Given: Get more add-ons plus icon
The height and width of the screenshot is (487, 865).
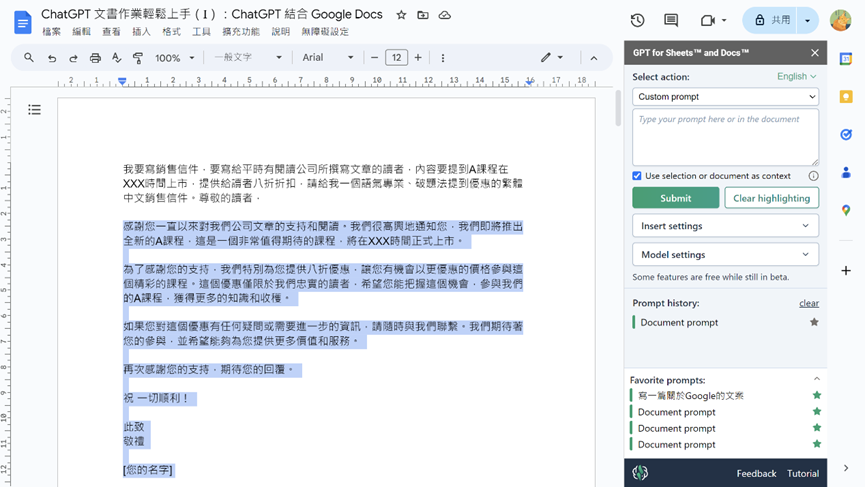Looking at the screenshot, I should click(846, 271).
